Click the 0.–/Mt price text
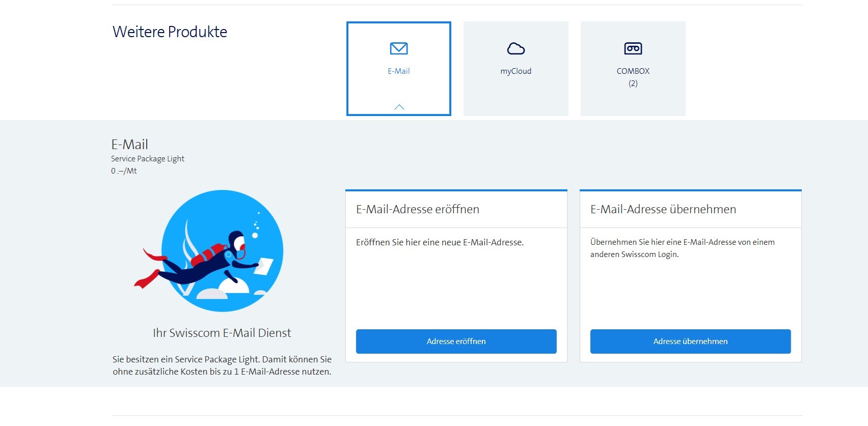The image size is (868, 426). click(124, 171)
